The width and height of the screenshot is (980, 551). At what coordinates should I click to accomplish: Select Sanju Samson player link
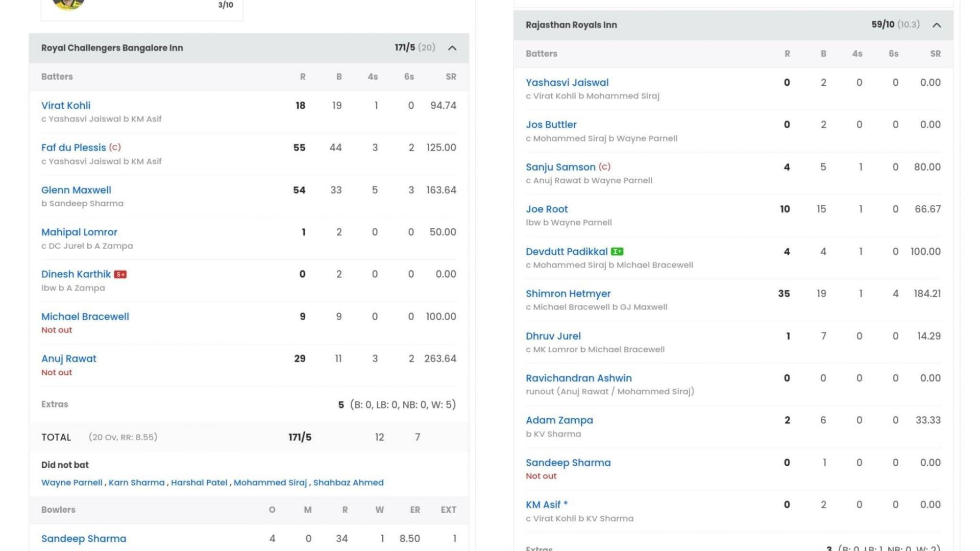560,167
